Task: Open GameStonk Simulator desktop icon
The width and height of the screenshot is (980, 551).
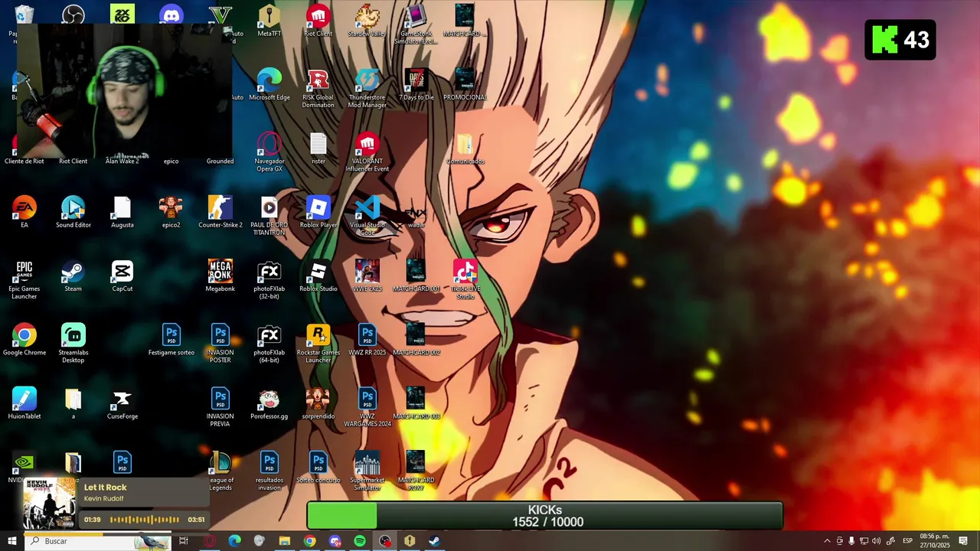Action: pos(416,24)
